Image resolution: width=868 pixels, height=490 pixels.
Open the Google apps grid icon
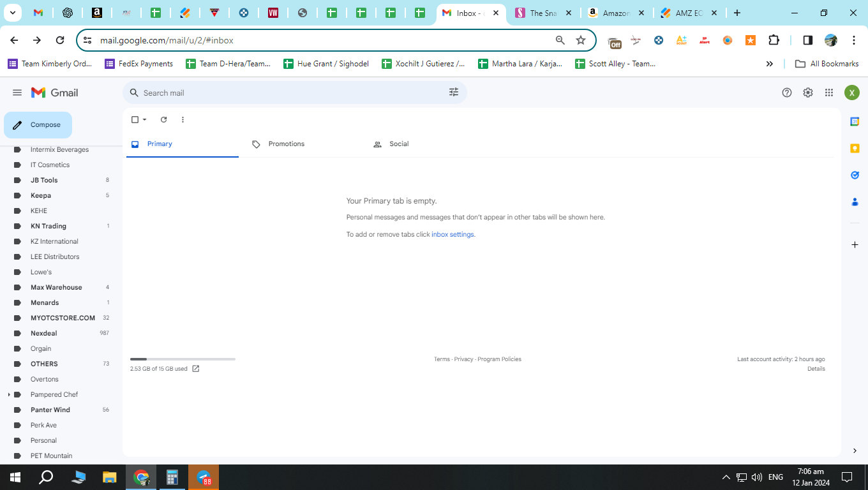(x=829, y=93)
